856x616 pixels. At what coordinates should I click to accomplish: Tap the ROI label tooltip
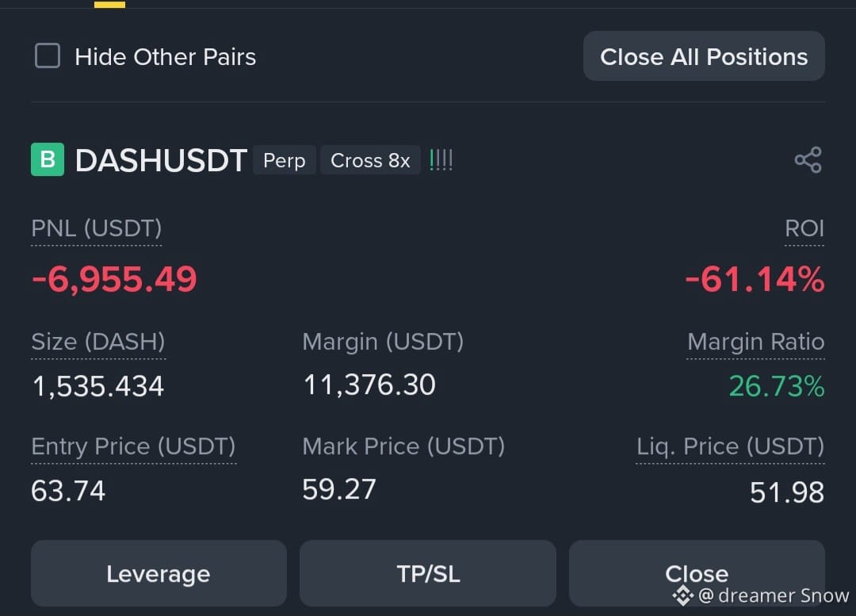click(x=804, y=228)
